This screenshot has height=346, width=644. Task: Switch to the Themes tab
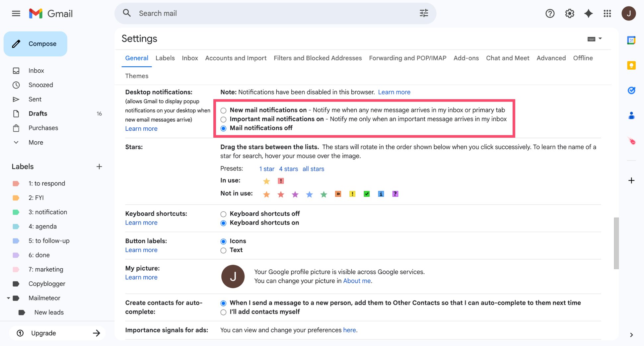(x=136, y=76)
